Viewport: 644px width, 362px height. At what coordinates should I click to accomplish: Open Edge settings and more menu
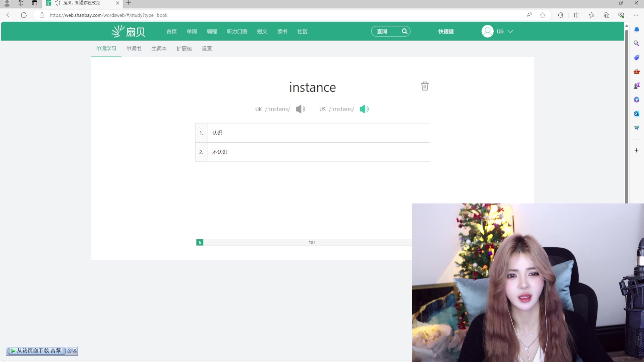tap(636, 15)
